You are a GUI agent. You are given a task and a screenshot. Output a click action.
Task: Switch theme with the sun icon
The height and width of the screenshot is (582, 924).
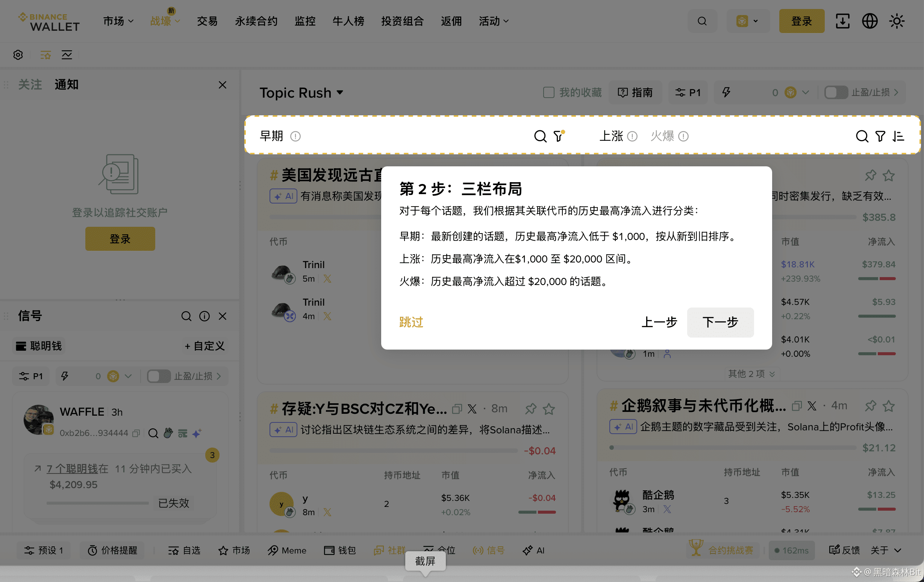tap(897, 21)
